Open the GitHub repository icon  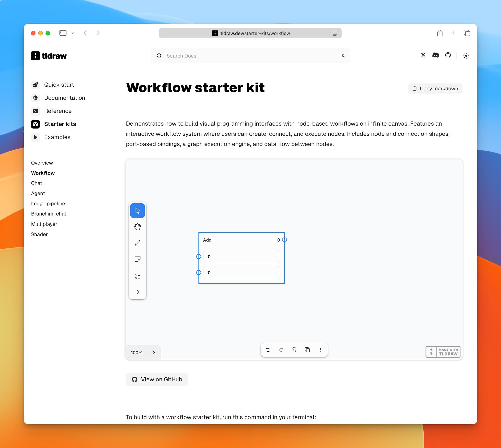point(448,55)
